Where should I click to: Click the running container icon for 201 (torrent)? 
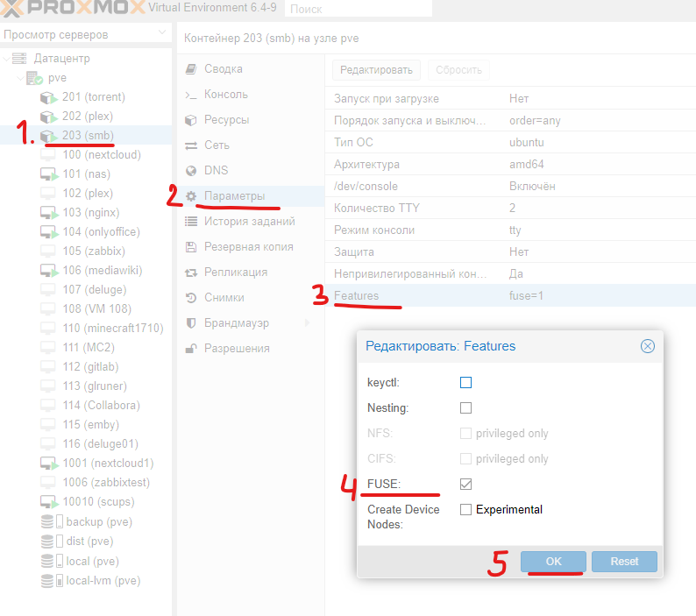pyautogui.click(x=50, y=97)
